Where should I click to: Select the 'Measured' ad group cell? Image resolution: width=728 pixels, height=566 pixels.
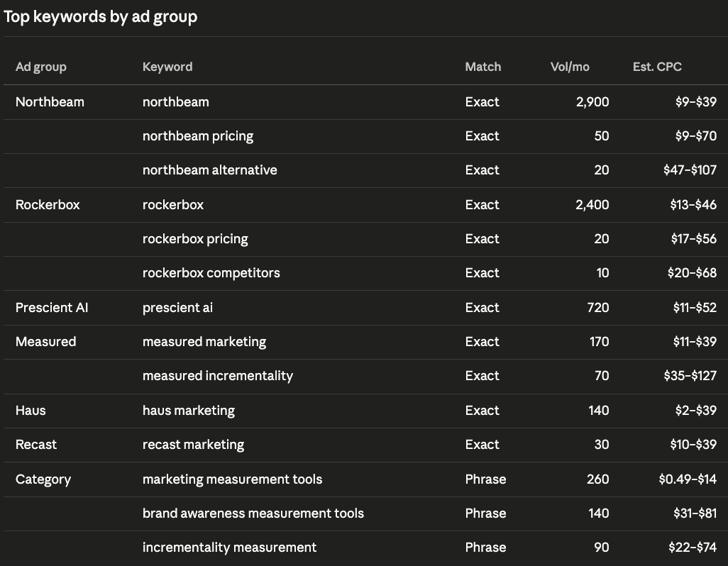click(x=45, y=342)
